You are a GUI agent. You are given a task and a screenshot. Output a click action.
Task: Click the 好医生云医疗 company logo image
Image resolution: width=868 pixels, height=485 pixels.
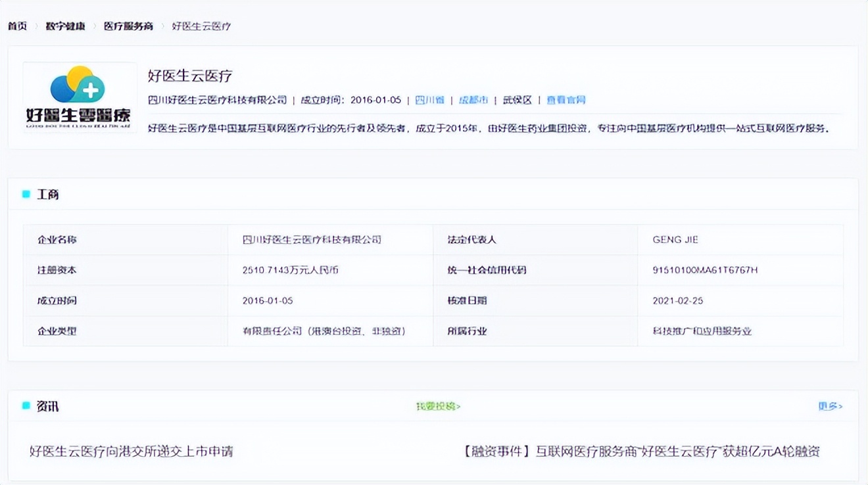click(80, 97)
